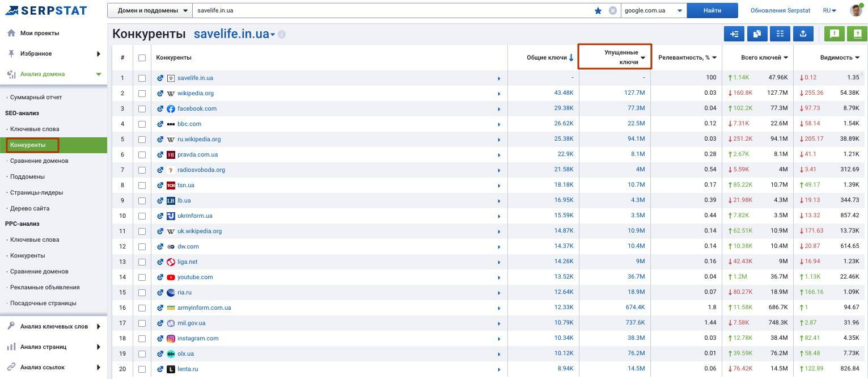Check the box for bbc.com row

pyautogui.click(x=142, y=124)
